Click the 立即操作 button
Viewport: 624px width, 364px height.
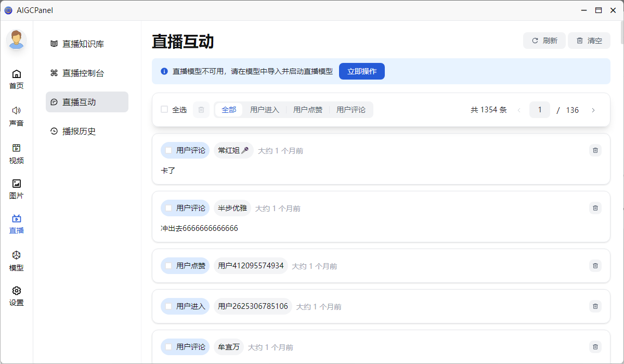[x=361, y=71]
